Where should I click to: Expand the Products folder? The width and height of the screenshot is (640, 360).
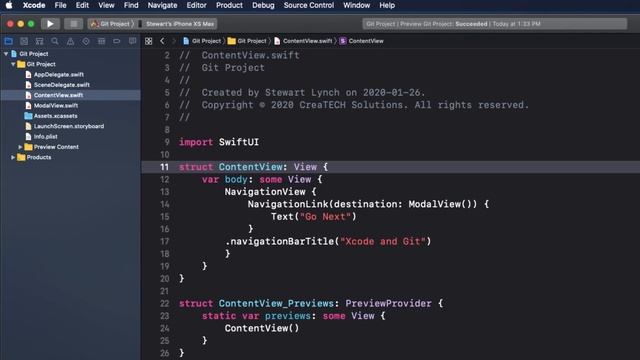click(13, 157)
